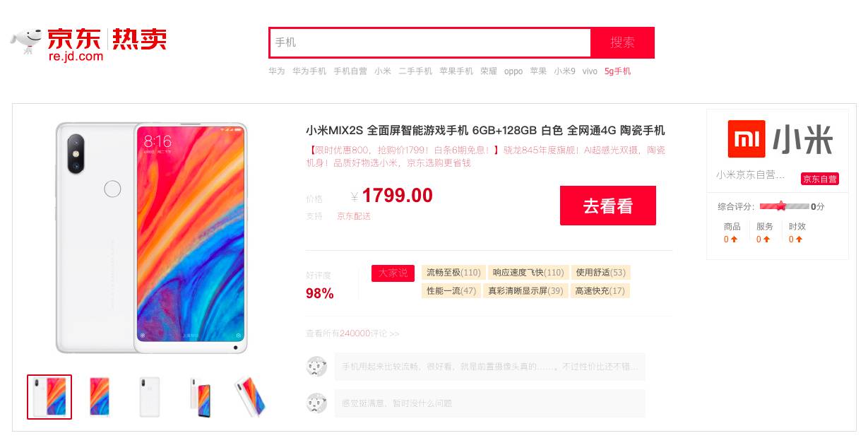
Task: Select the last tilted phone thumbnail
Action: click(250, 396)
